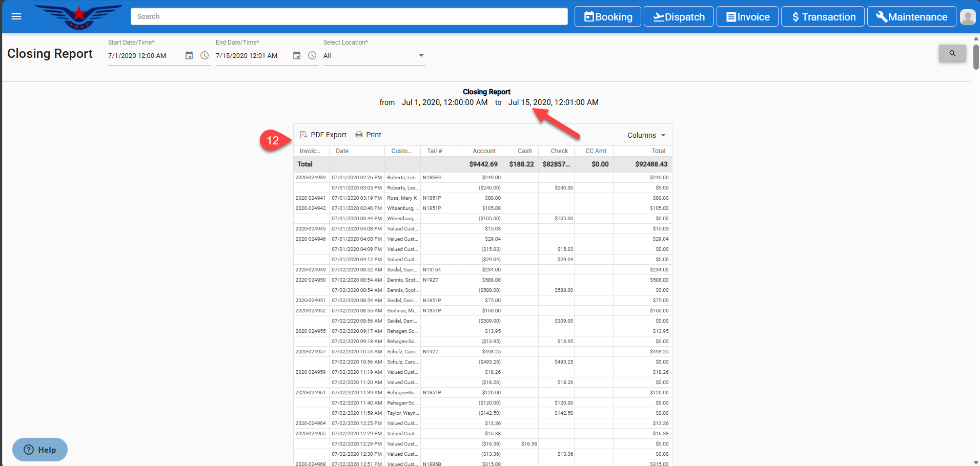Click the airline wings logo

coord(78,16)
